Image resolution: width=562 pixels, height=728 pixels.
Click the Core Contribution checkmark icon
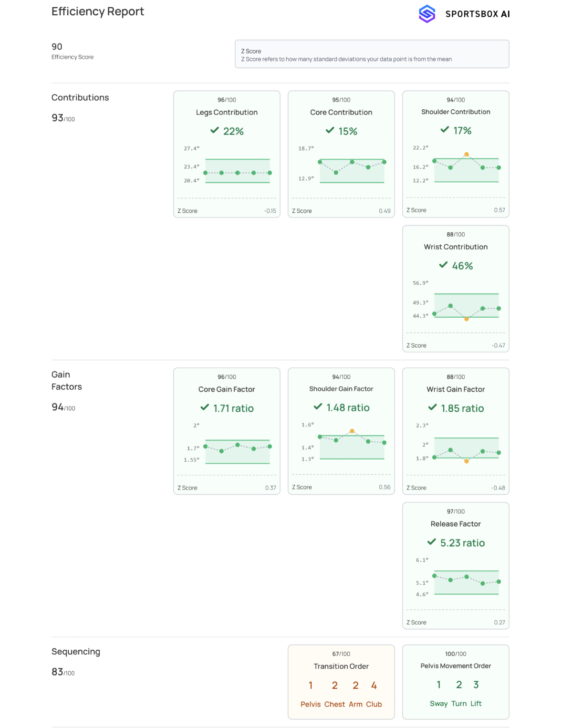tap(330, 130)
